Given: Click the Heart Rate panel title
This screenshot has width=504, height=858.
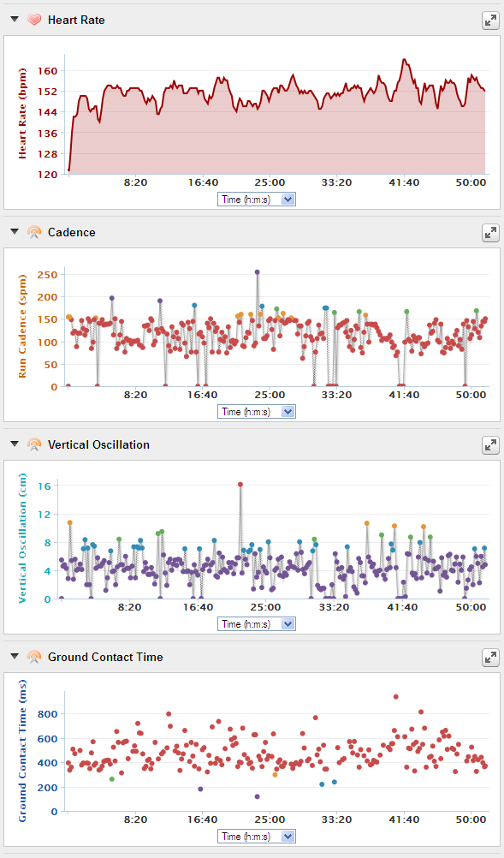Looking at the screenshot, I should point(76,21).
